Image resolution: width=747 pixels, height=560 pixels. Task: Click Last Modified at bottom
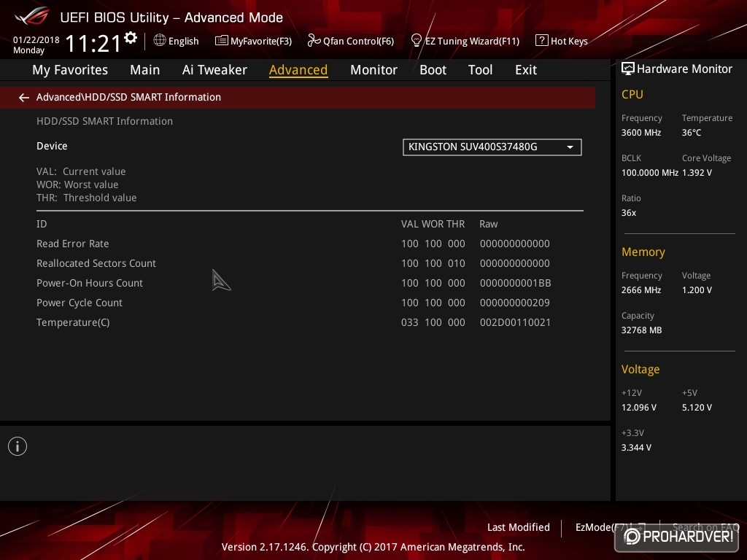[519, 527]
